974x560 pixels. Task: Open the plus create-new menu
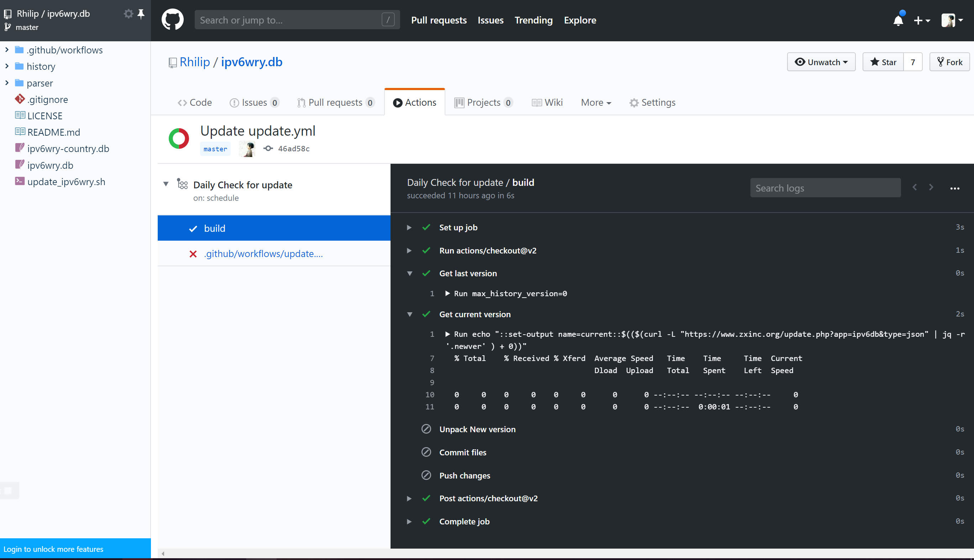pyautogui.click(x=922, y=20)
